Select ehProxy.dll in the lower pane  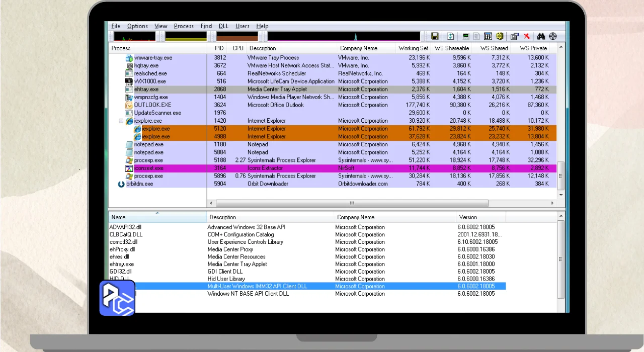point(122,249)
